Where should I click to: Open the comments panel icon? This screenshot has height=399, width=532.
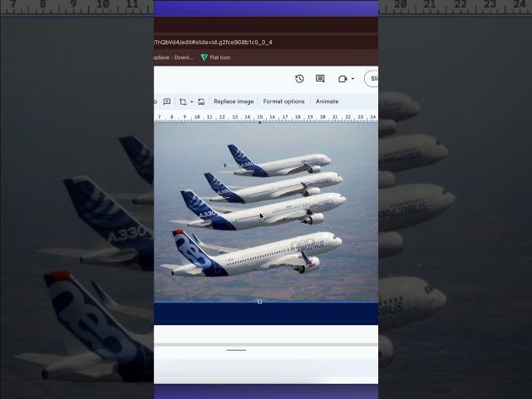(x=319, y=79)
